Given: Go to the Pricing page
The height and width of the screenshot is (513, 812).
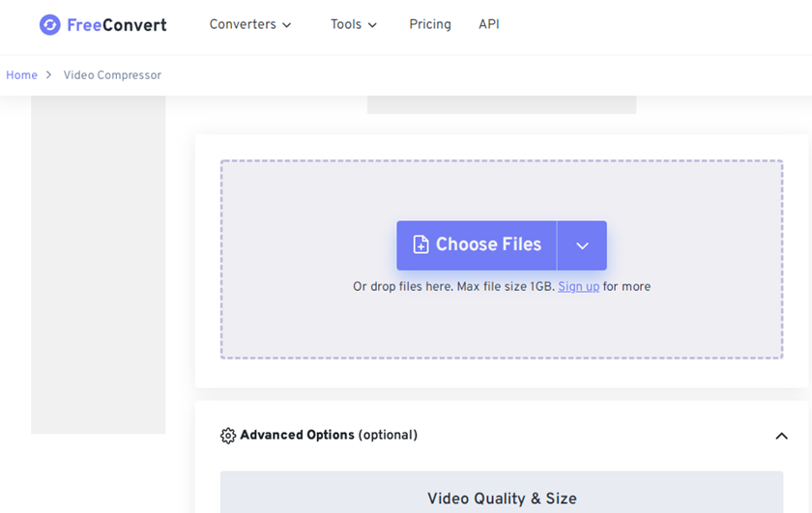Looking at the screenshot, I should click(430, 24).
